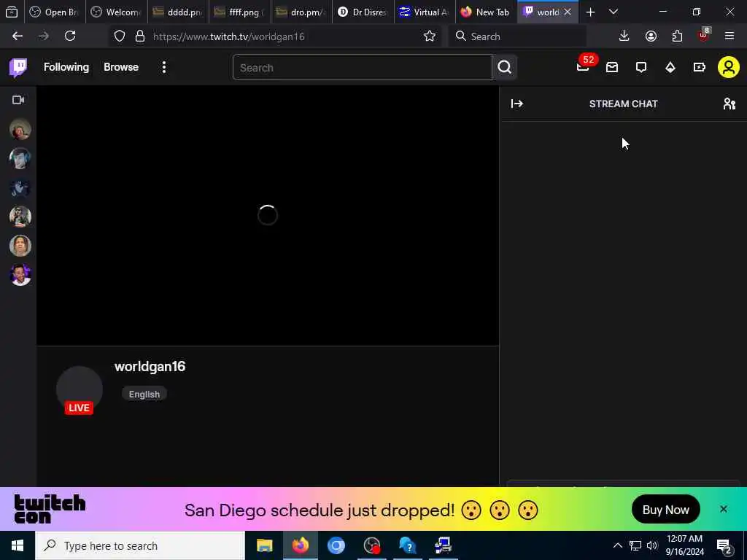Open the yellow user avatar menu
747x560 pixels.
(x=729, y=67)
